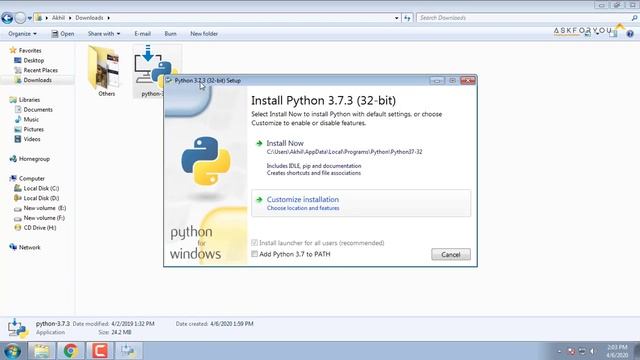Create a New folder from toolbar
The height and width of the screenshot is (360, 640).
[x=204, y=34]
